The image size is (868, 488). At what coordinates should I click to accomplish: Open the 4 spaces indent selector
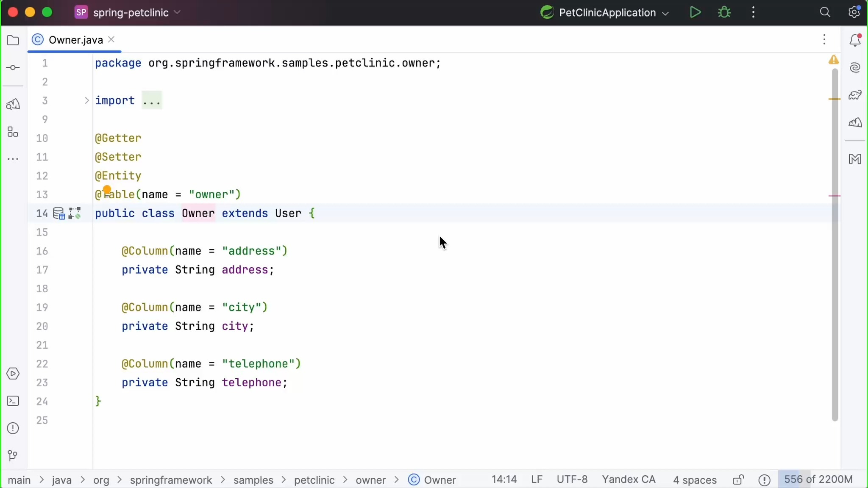point(695,480)
